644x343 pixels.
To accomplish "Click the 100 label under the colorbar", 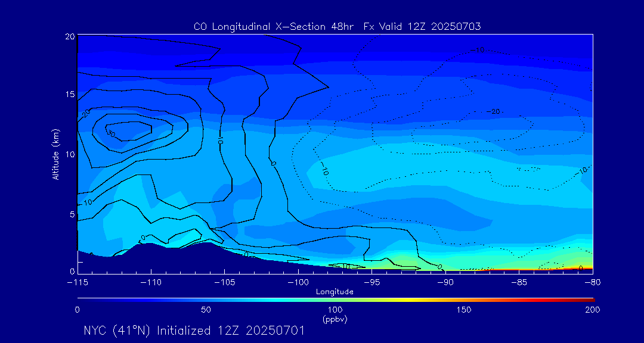I will click(x=336, y=310).
